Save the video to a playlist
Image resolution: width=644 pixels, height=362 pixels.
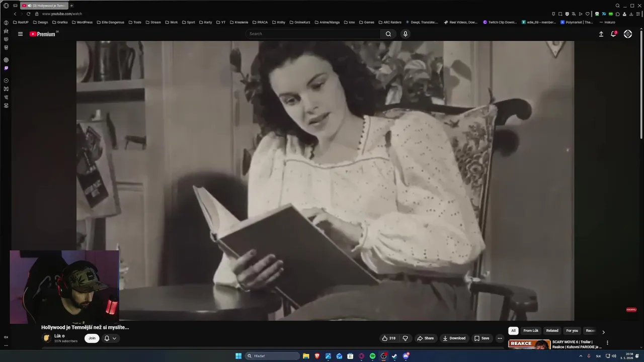tap(481, 338)
